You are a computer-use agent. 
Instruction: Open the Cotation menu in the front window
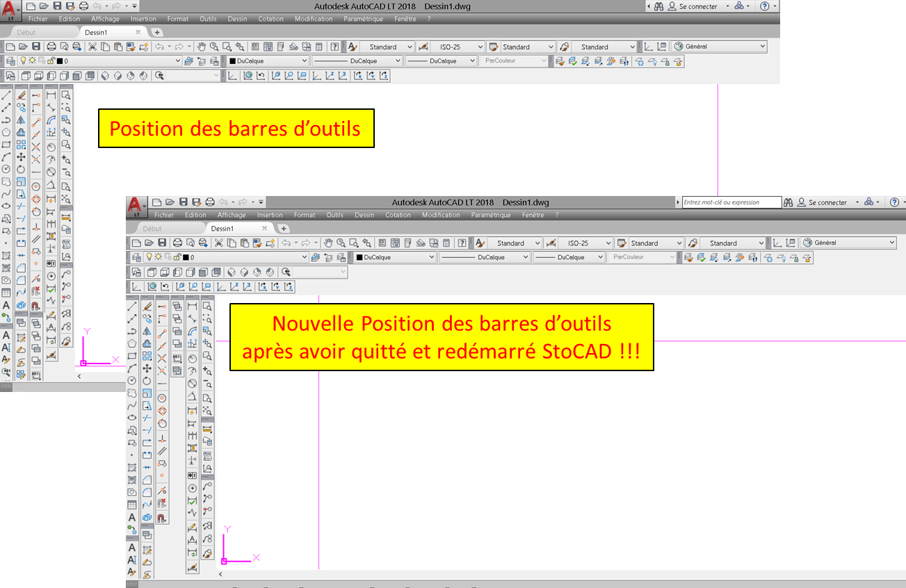pyautogui.click(x=398, y=215)
